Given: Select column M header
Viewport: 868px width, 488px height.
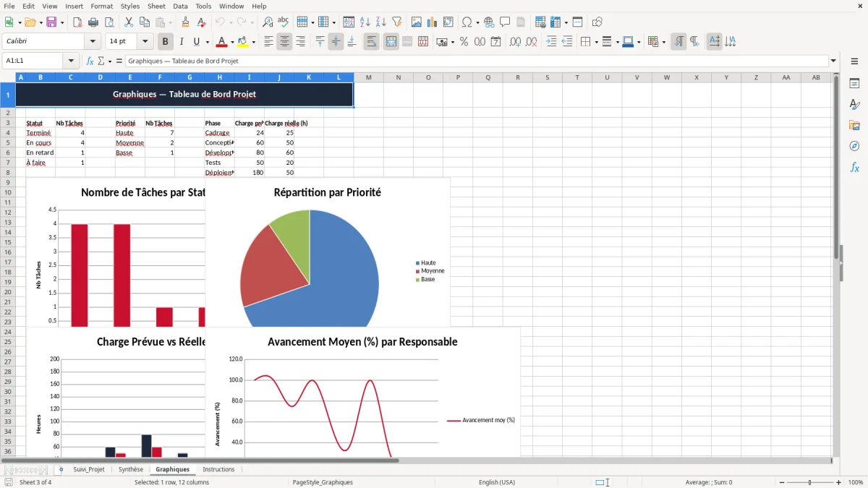Looking at the screenshot, I should tap(368, 77).
